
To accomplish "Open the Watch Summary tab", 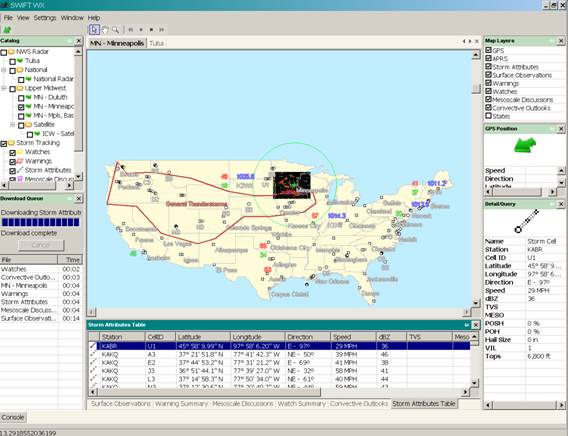I will (301, 403).
